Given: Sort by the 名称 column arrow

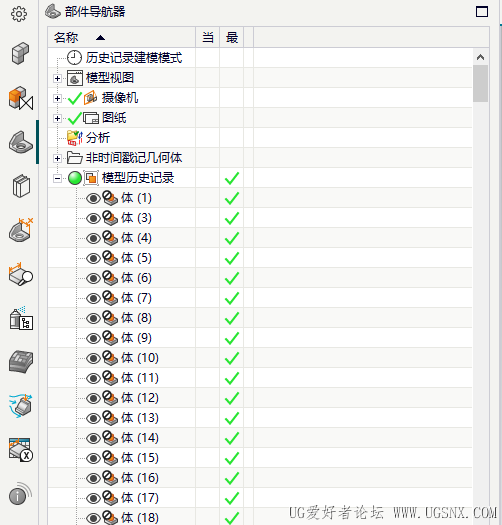Looking at the screenshot, I should click(100, 38).
